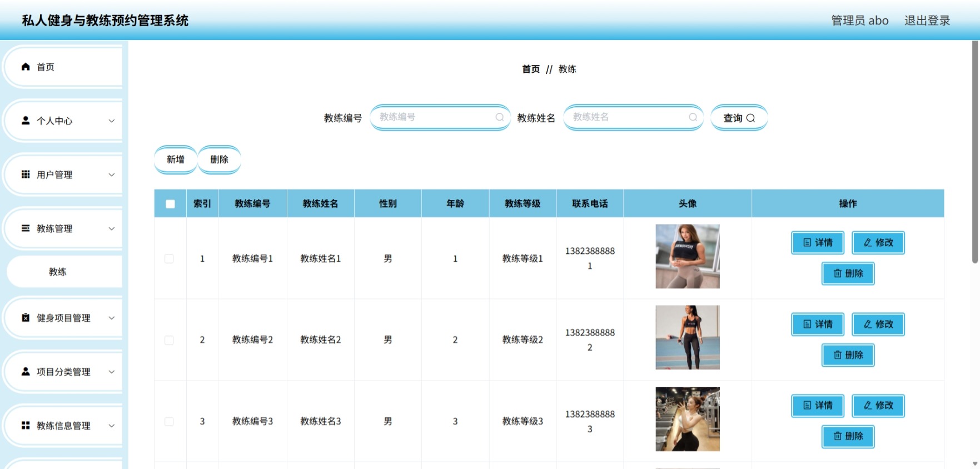Click 退出登录 to log out

coord(927,21)
